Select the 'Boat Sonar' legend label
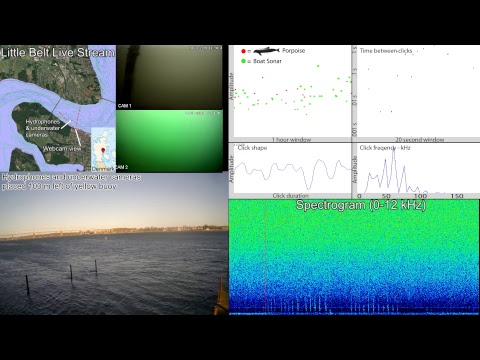This screenshot has height=360, width=480. pyautogui.click(x=267, y=61)
